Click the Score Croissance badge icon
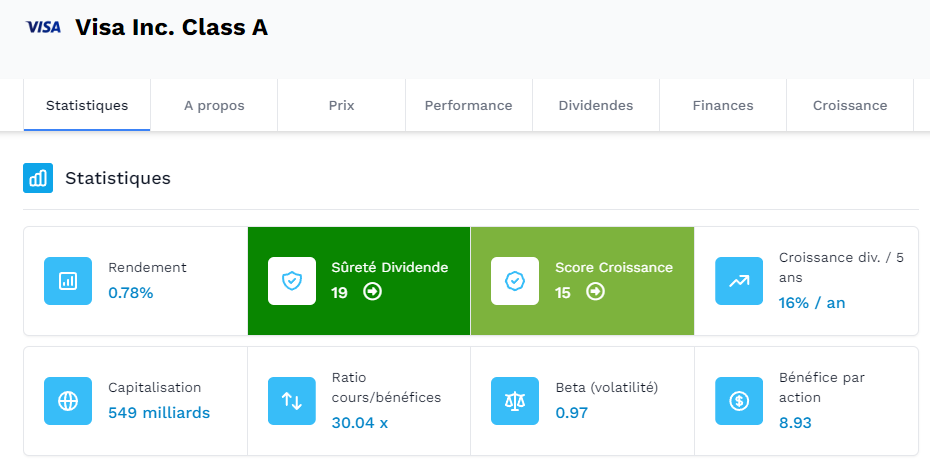This screenshot has height=472, width=930. click(x=515, y=281)
